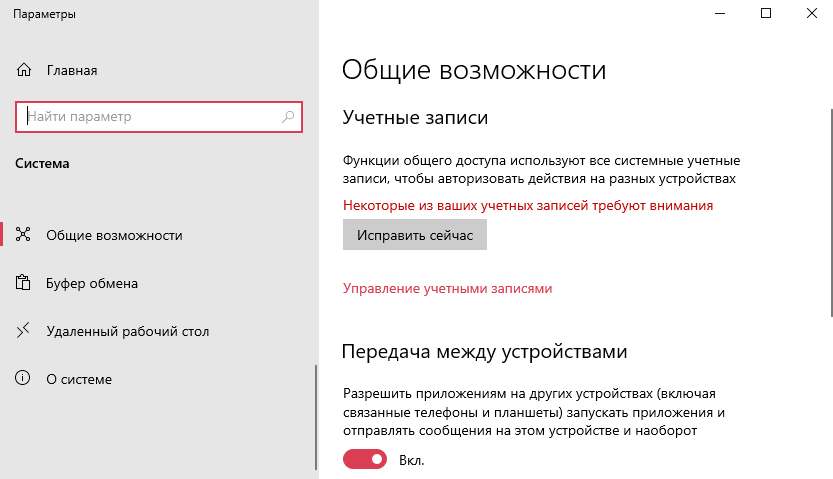The width and height of the screenshot is (833, 479).
Task: Maximize the Параметры window
Action: [766, 13]
